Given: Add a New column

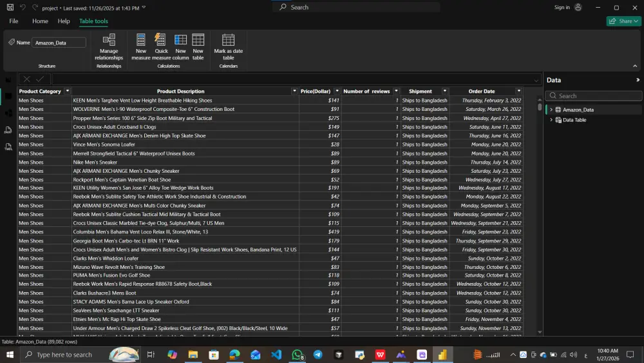Looking at the screenshot, I should coord(180,47).
